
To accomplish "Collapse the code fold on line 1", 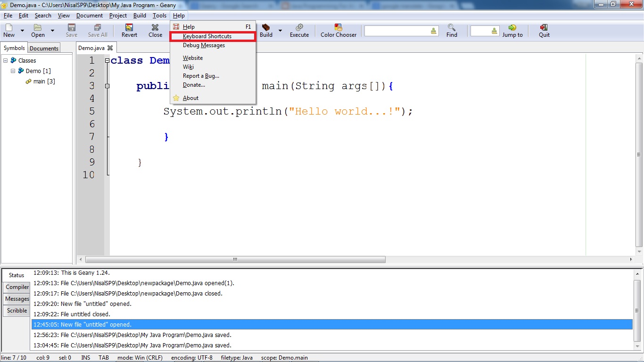I will point(107,60).
